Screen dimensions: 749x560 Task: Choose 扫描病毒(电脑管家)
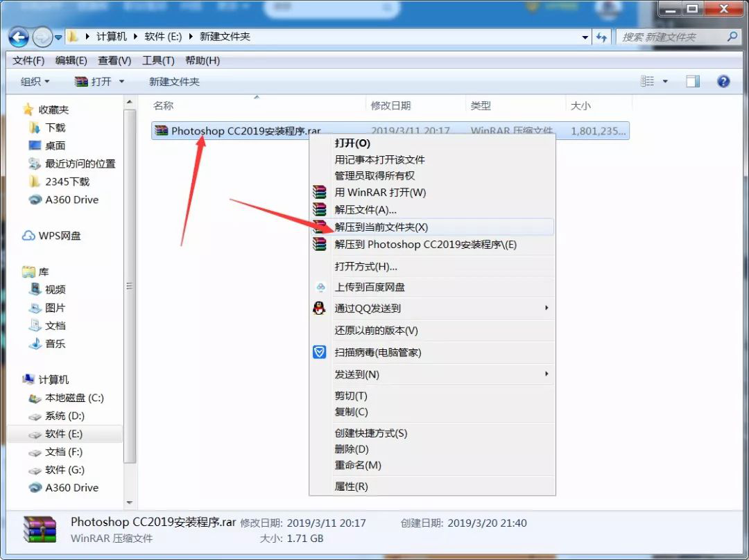(x=378, y=353)
